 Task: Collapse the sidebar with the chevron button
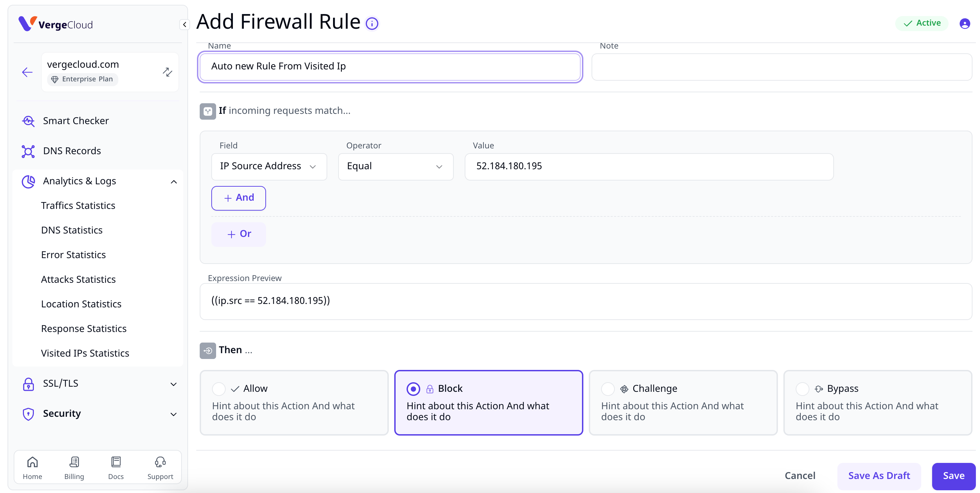pyautogui.click(x=185, y=24)
